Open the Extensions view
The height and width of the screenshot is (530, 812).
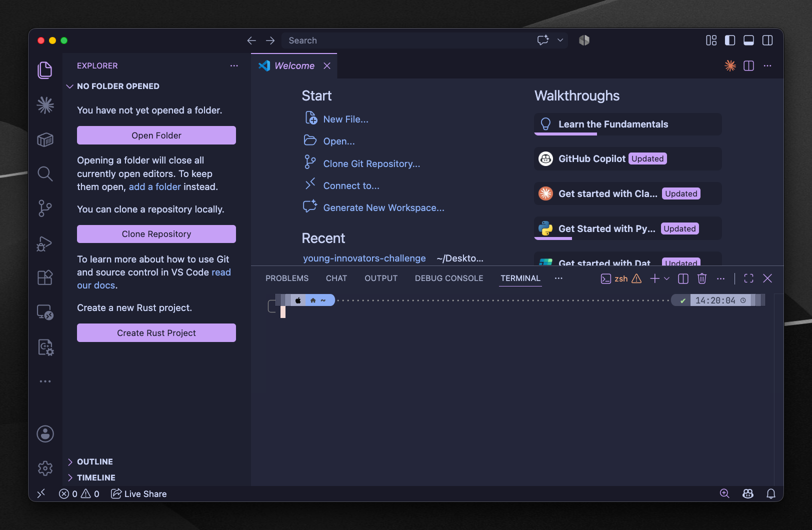point(45,277)
